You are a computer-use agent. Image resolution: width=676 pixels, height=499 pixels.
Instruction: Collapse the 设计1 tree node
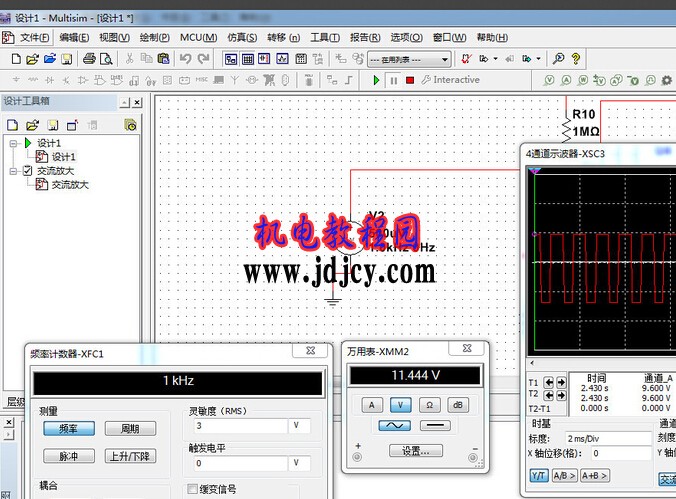(x=13, y=143)
